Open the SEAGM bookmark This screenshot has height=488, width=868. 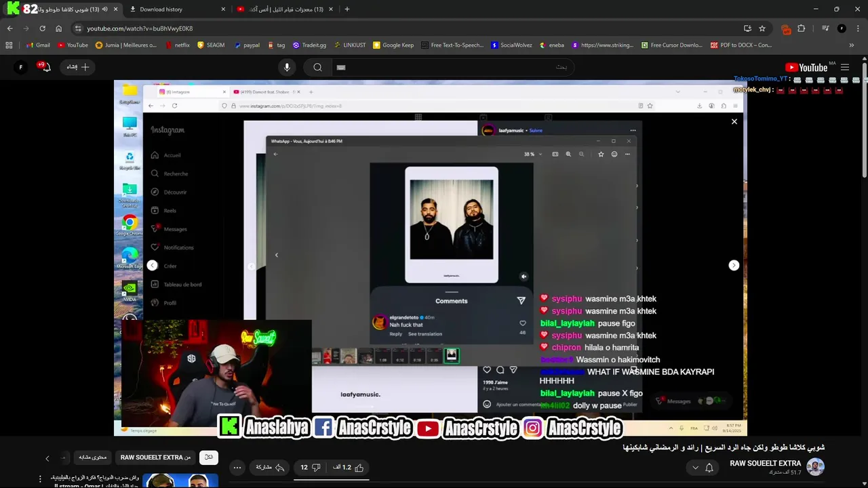click(211, 45)
